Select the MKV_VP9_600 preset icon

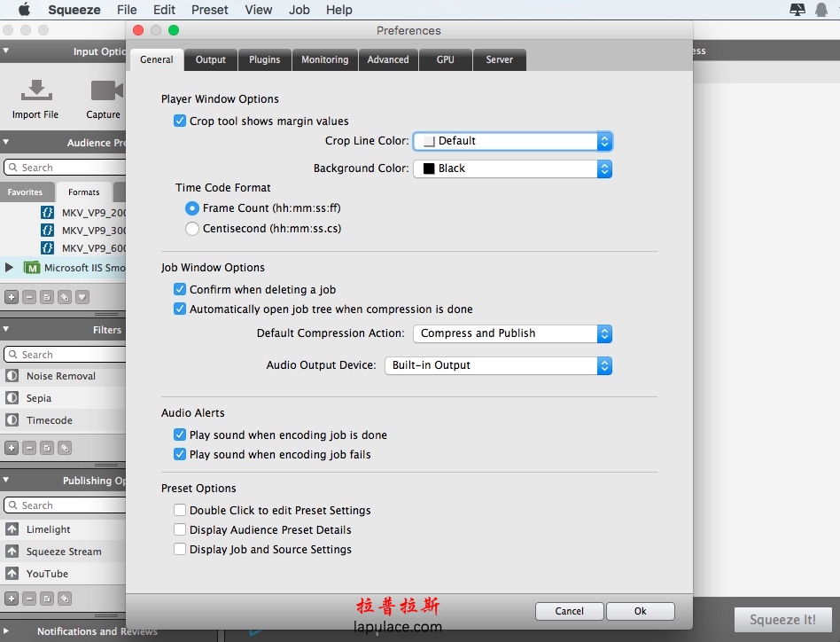[x=47, y=247]
